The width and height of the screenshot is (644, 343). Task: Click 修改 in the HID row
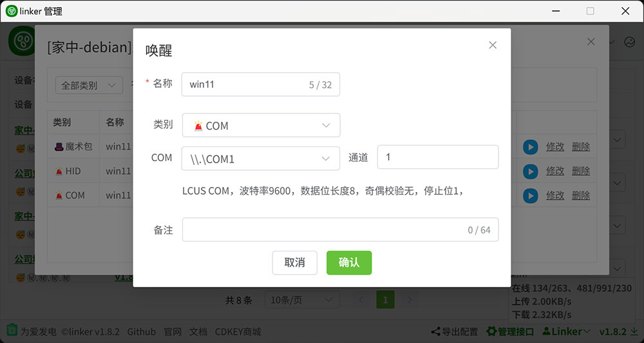click(x=555, y=171)
